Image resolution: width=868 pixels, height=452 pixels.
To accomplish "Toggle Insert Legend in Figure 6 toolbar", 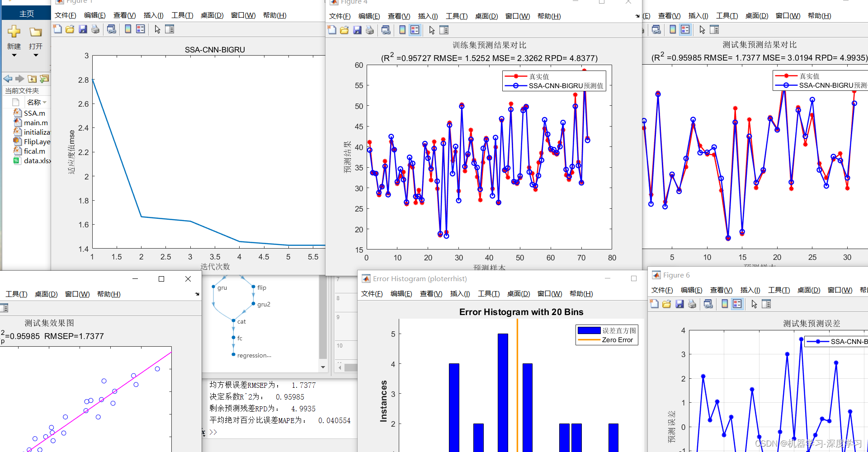I will pyautogui.click(x=737, y=304).
